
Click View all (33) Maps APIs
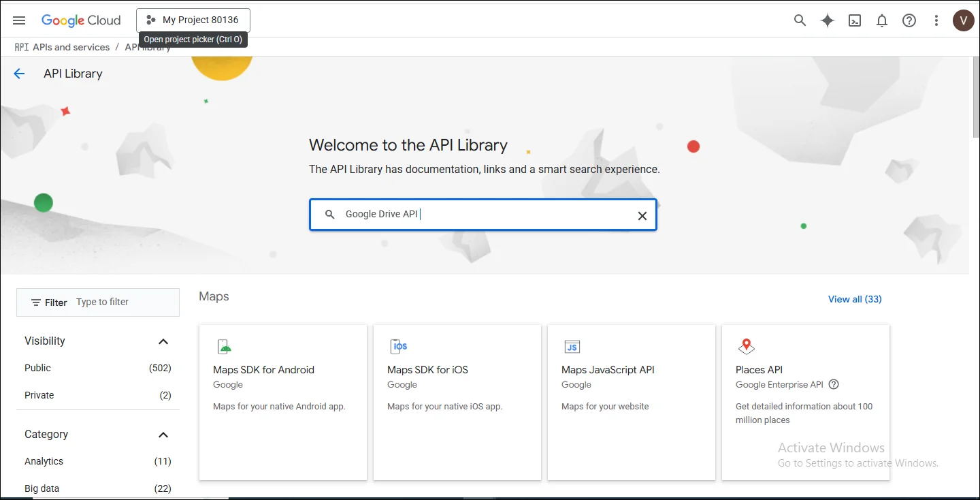[x=855, y=299]
